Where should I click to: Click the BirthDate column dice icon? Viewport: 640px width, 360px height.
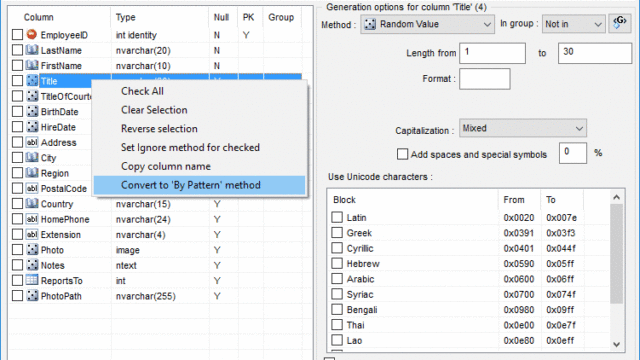pos(32,111)
